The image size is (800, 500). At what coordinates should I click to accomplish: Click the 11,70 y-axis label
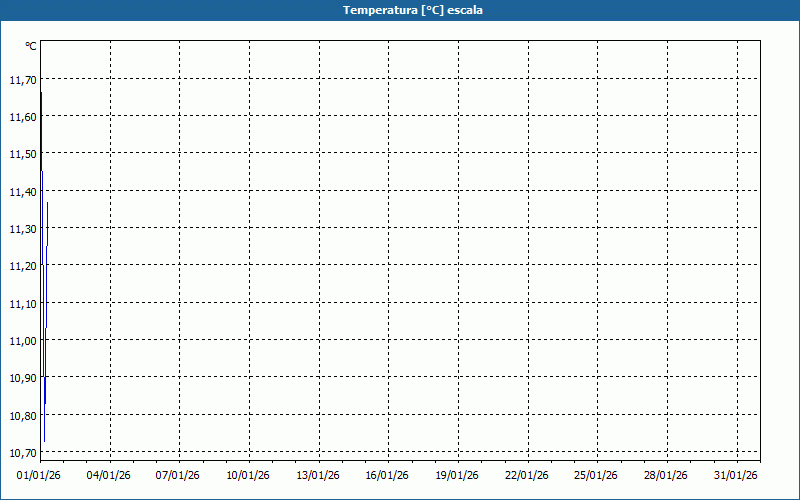[x=23, y=80]
